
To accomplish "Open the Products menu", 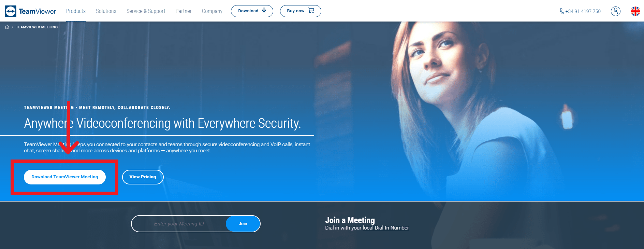I will [76, 11].
